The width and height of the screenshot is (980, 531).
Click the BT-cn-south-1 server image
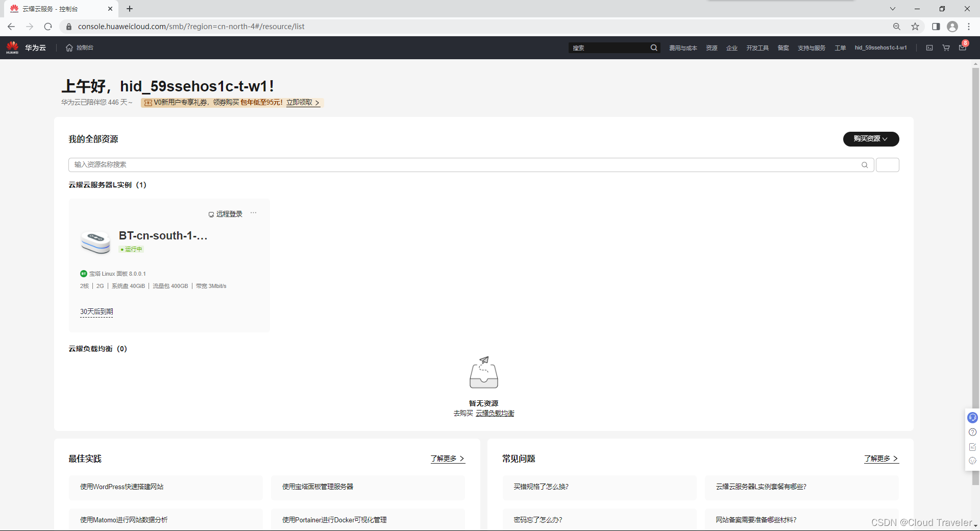(95, 242)
